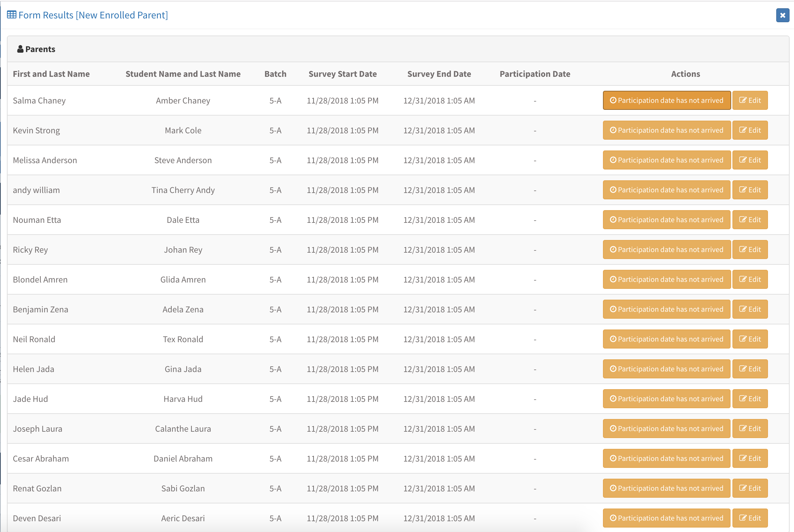Select student name Sabi Gozlan
Image resolution: width=794 pixels, height=532 pixels.
coord(183,489)
